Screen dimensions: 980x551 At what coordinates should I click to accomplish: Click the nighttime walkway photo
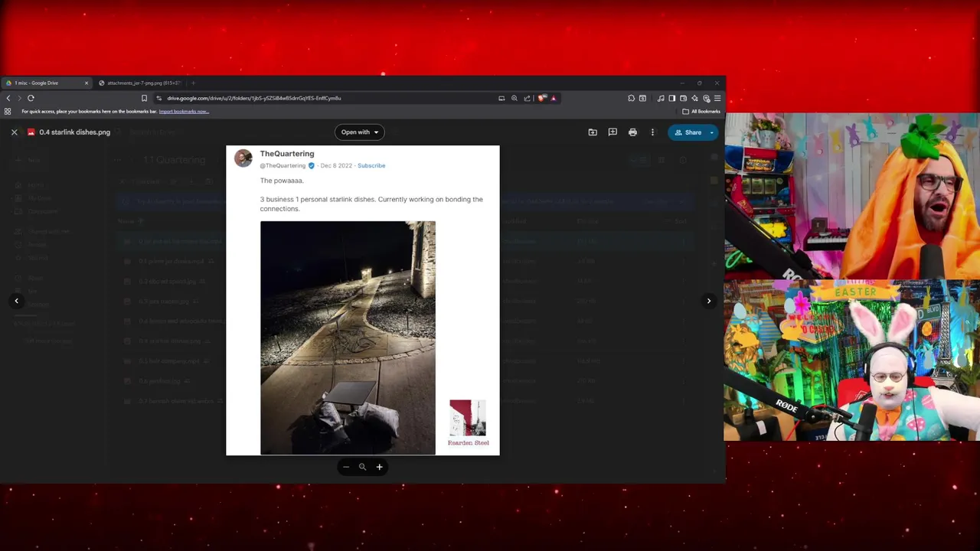click(348, 337)
